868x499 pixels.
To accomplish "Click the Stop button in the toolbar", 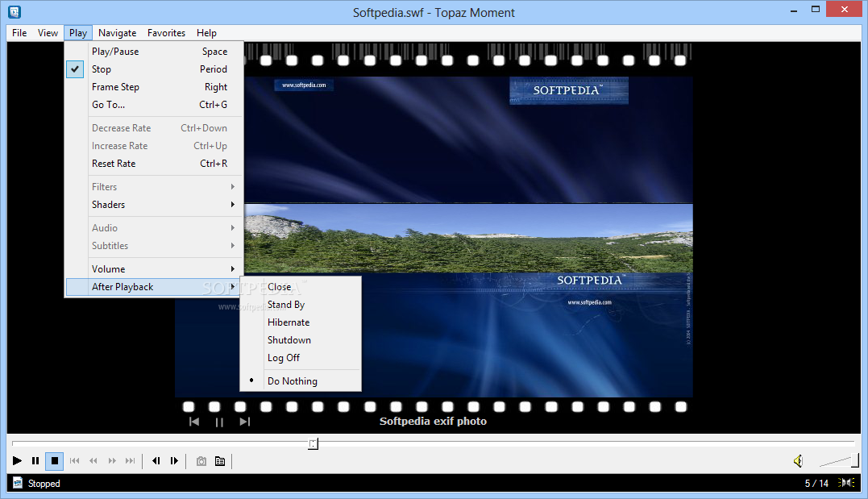I will (x=54, y=461).
